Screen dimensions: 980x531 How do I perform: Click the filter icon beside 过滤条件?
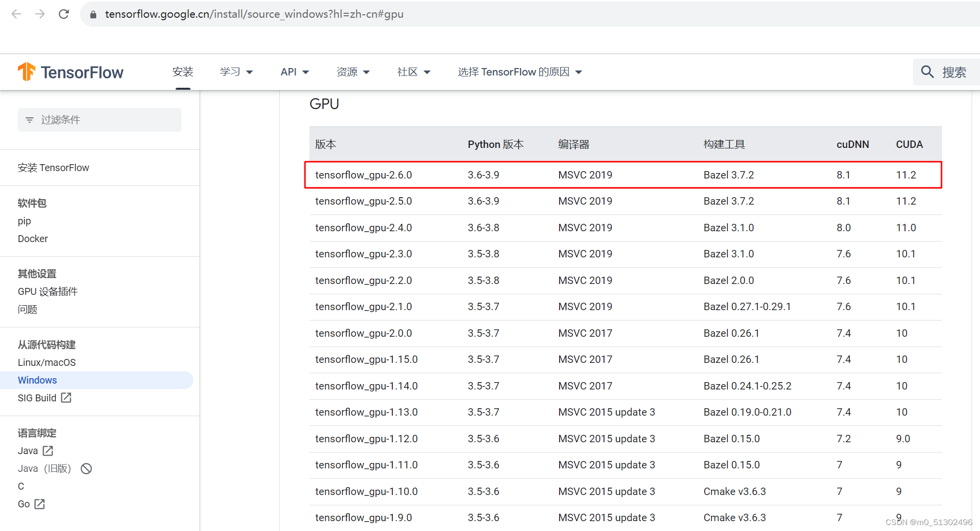tap(30, 120)
